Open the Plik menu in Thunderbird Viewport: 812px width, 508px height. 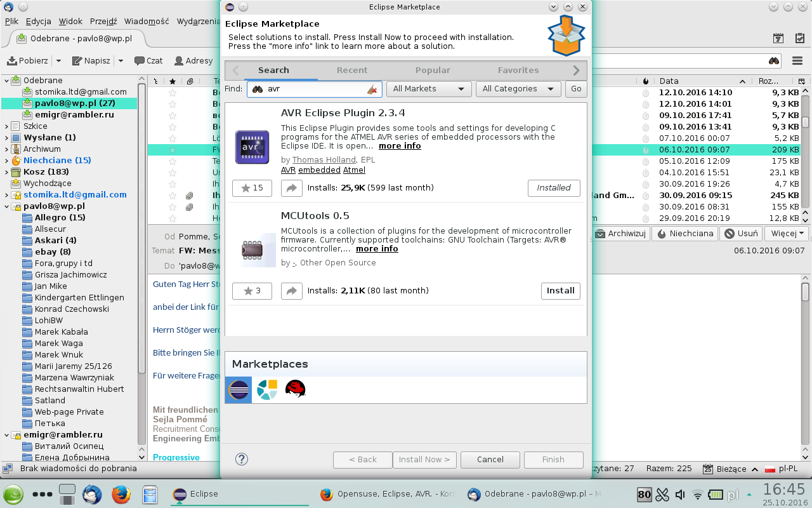click(x=11, y=21)
